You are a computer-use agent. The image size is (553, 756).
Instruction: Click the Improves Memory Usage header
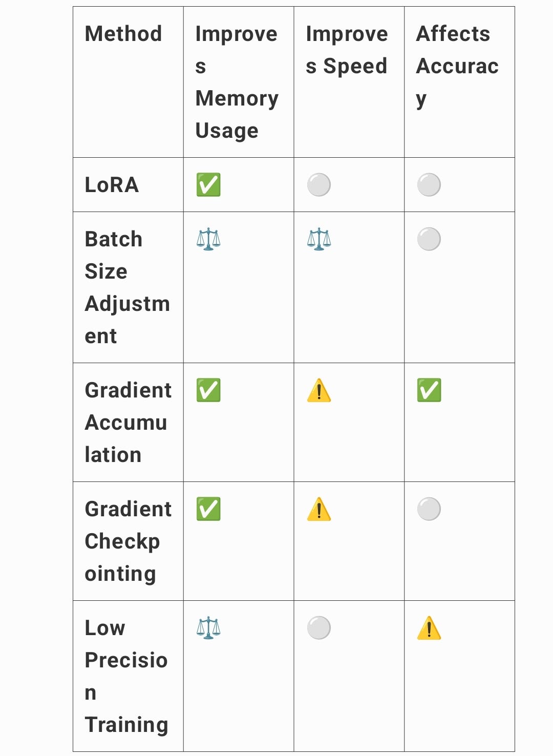tap(237, 82)
